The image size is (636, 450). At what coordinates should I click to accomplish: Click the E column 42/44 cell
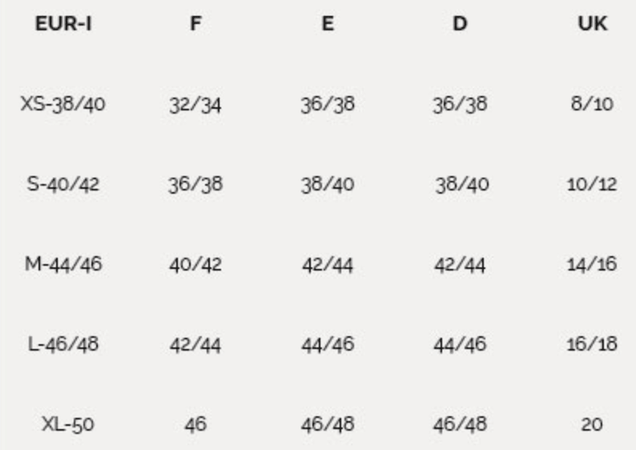327,264
